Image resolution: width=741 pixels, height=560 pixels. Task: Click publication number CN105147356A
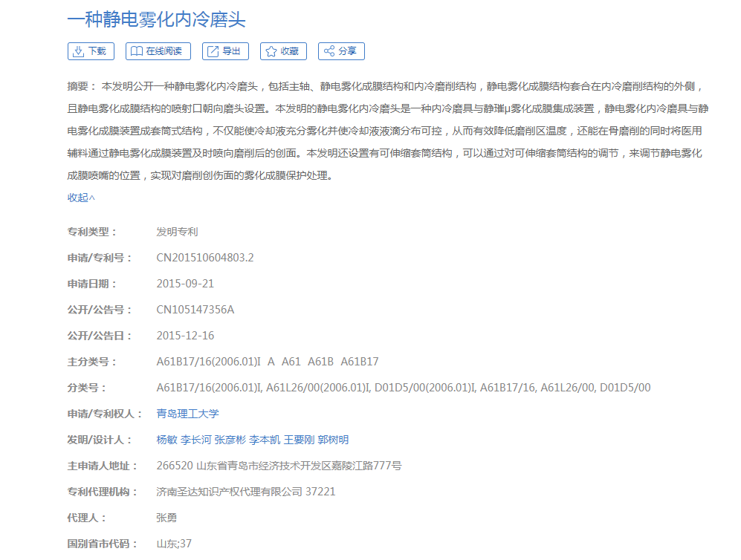(195, 310)
